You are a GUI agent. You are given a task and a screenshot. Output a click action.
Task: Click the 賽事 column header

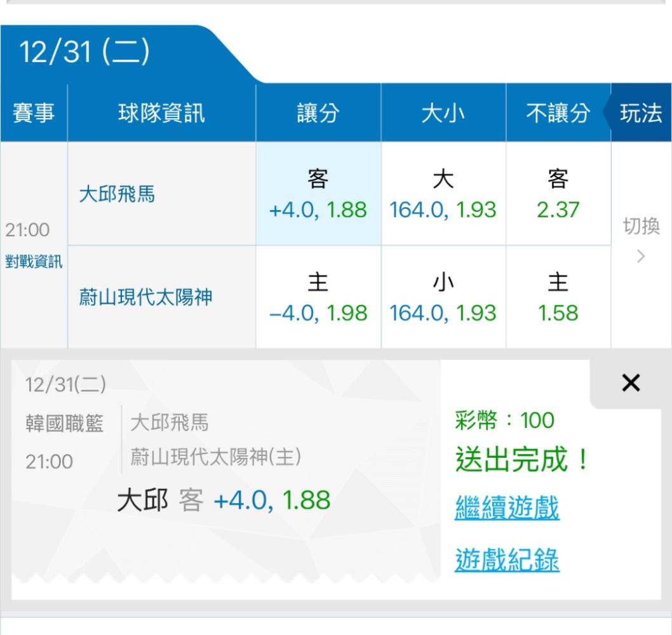point(34,112)
